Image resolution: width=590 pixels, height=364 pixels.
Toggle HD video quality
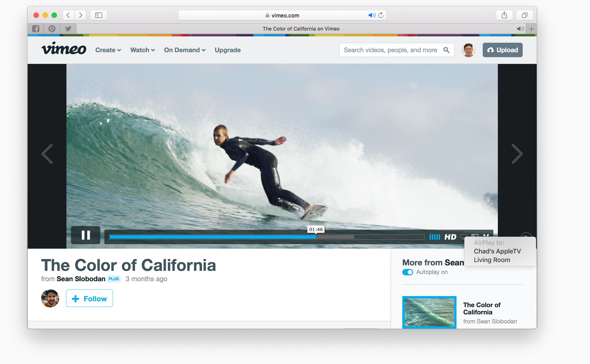(x=450, y=237)
